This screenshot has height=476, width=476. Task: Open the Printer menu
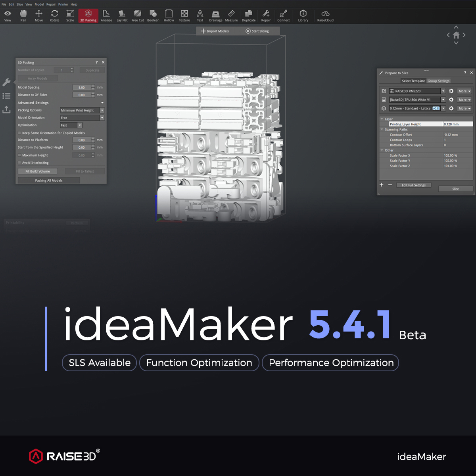tap(63, 4)
